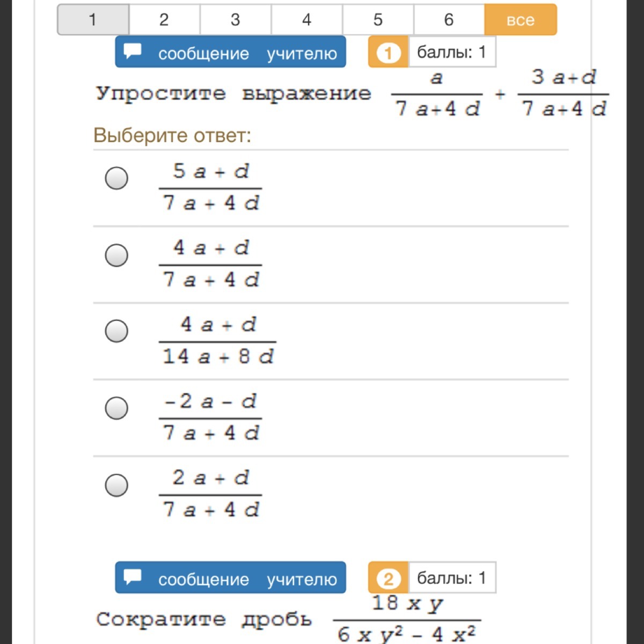Screen dimensions: 644x644
Task: Click 'баллы: 1' label for question 1
Action: pos(451,52)
